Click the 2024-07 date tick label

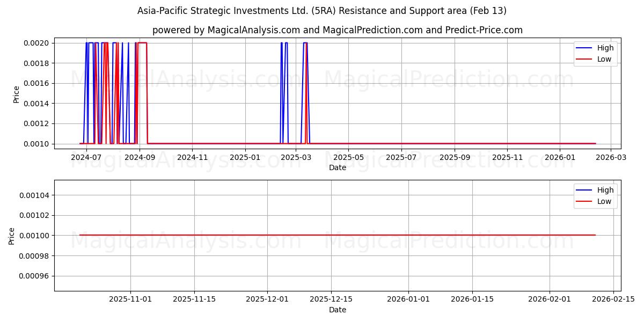[x=86, y=158]
